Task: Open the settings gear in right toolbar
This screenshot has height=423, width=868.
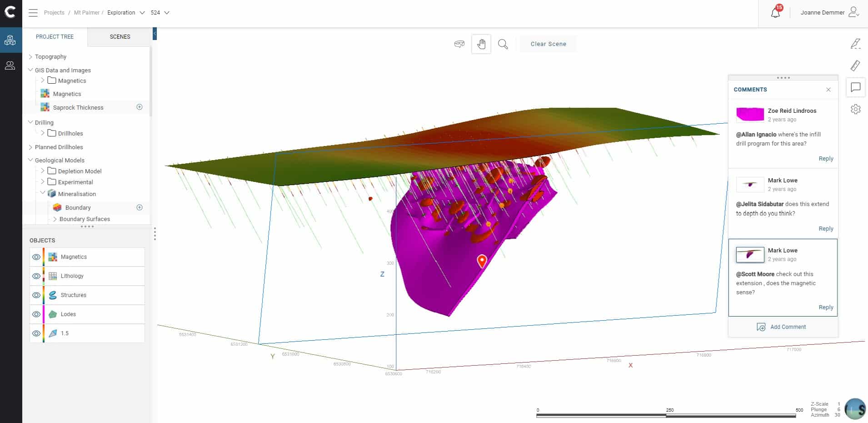Action: point(855,110)
